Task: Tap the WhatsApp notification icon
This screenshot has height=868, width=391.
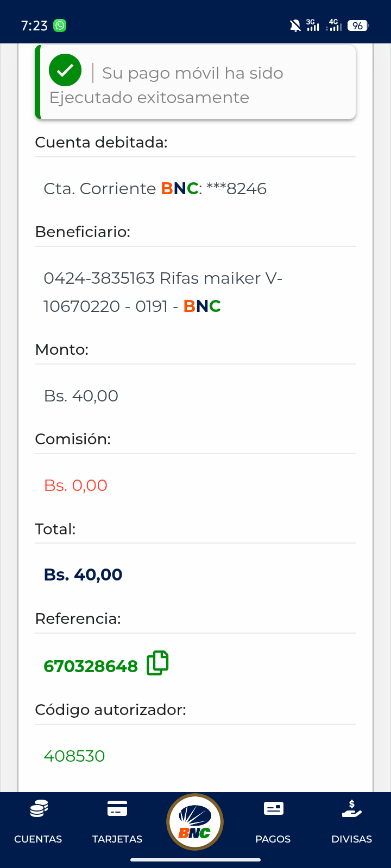Action: click(60, 25)
